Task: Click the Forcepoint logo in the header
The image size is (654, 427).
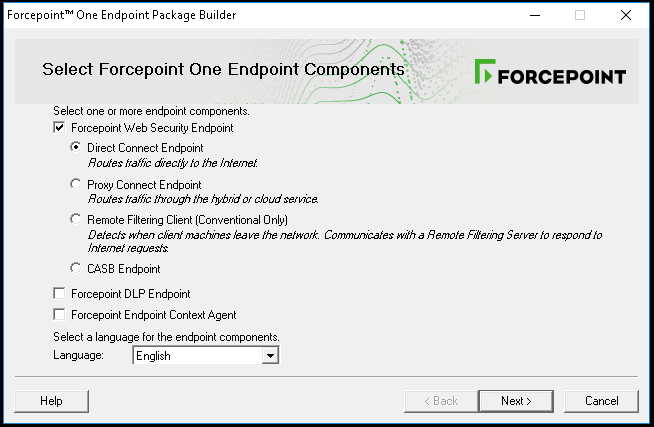Action: [x=550, y=76]
